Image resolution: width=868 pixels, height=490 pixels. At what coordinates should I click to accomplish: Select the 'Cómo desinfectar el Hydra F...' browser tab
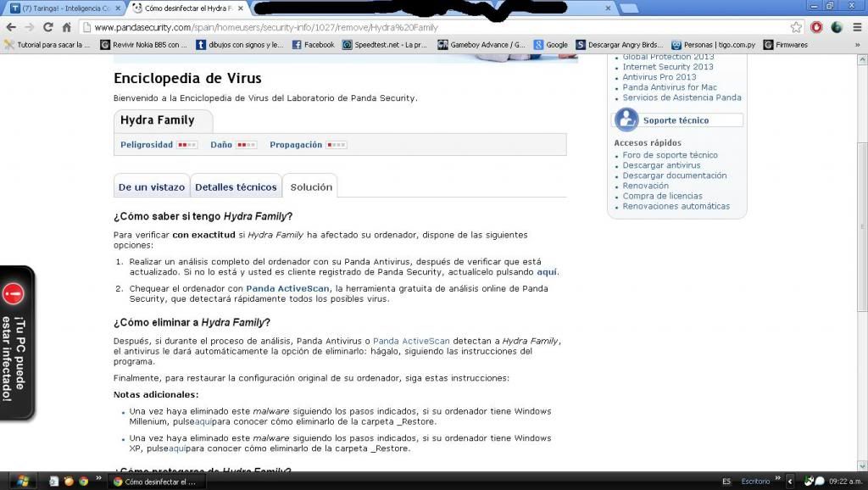(x=188, y=8)
